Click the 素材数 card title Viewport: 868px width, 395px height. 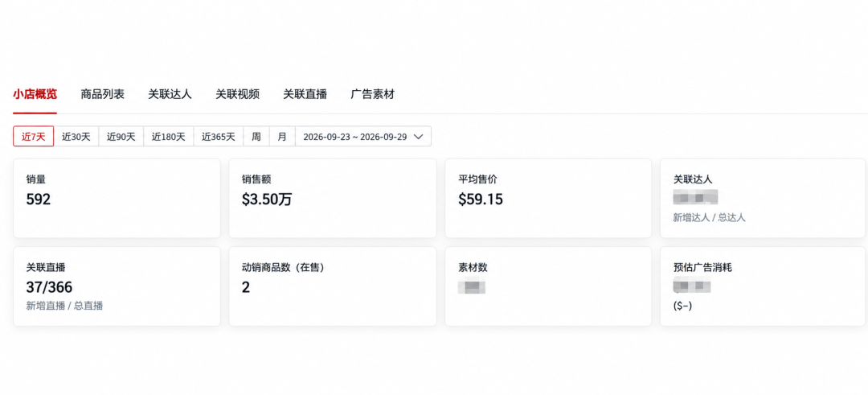coord(473,268)
